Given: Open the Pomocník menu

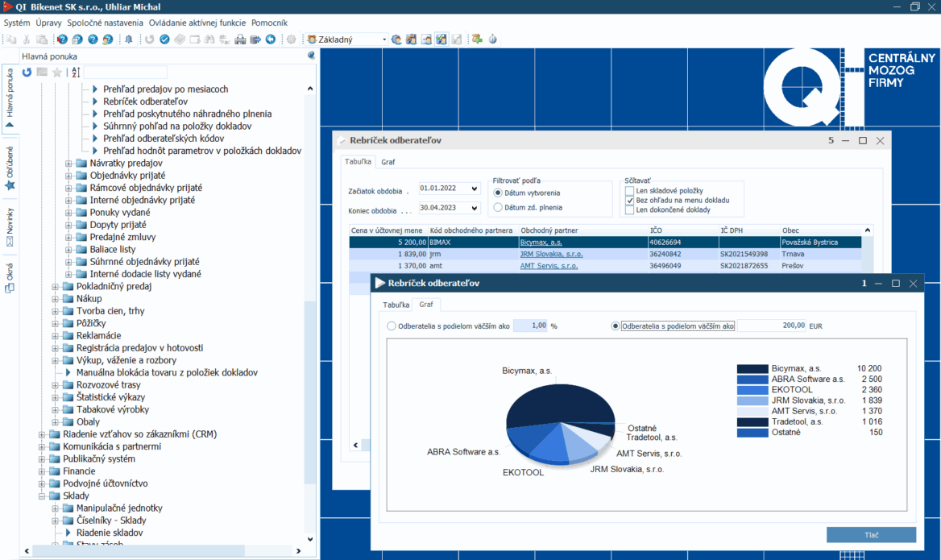Looking at the screenshot, I should coord(269,23).
